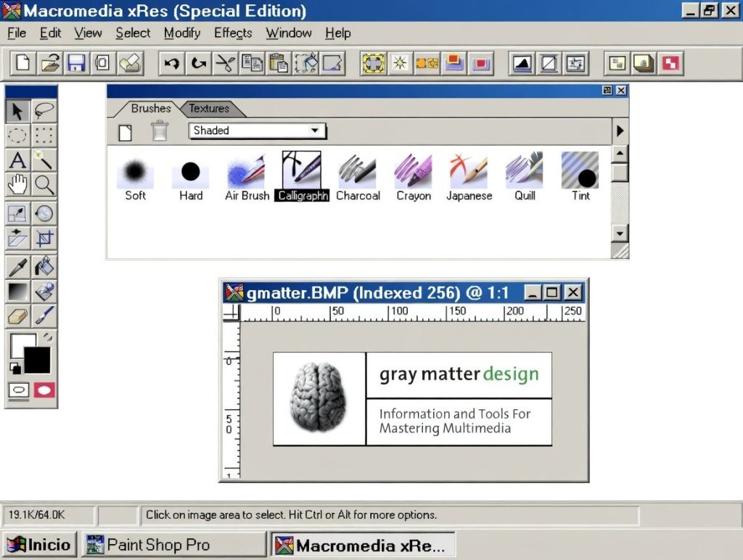Image resolution: width=743 pixels, height=560 pixels.
Task: Open the Inicio start button
Action: click(x=39, y=545)
